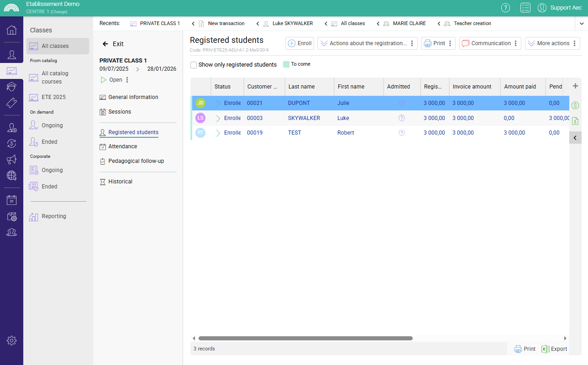Open the Print button options menu dots
This screenshot has width=588, height=365.
[450, 43]
